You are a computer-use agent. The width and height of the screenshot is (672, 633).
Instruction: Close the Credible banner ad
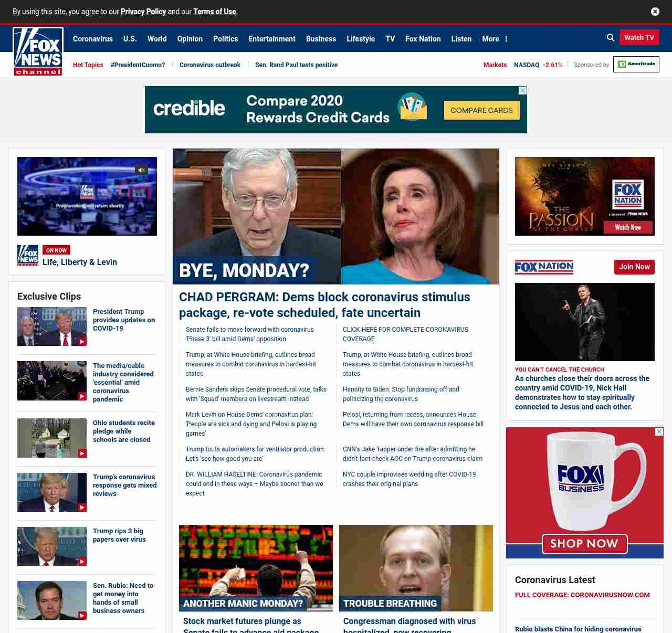(x=522, y=91)
